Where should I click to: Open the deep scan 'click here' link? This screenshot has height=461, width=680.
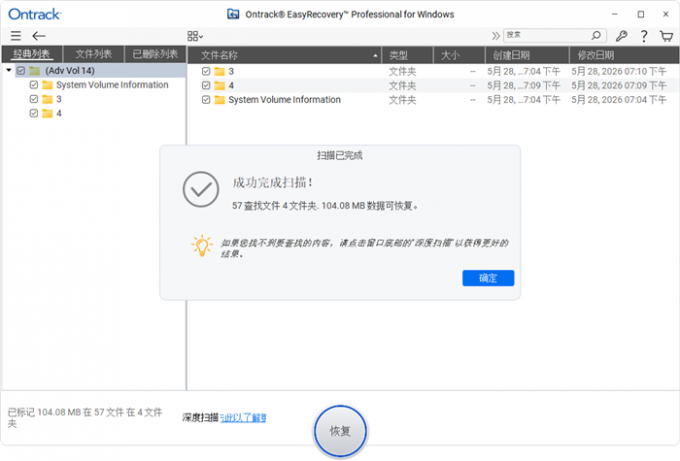243,418
